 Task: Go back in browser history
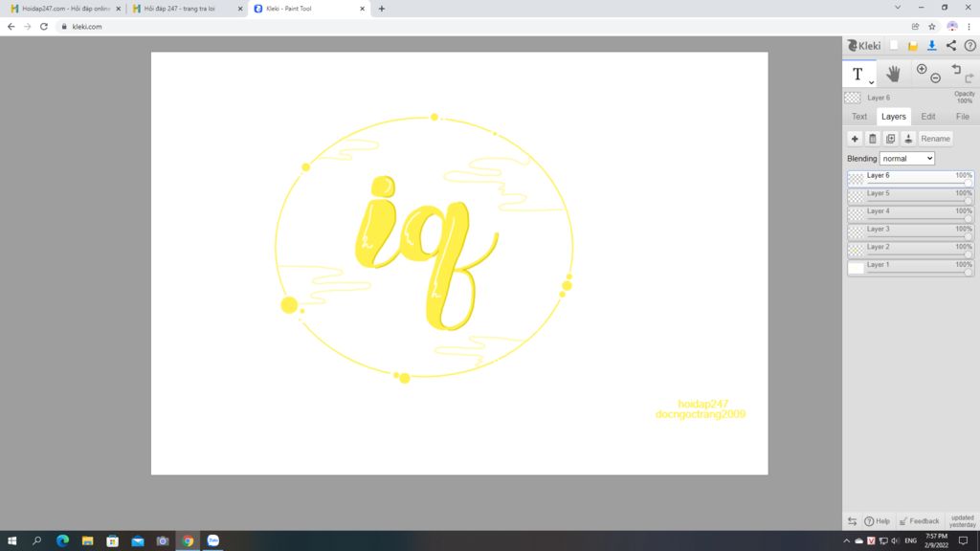[x=11, y=27]
